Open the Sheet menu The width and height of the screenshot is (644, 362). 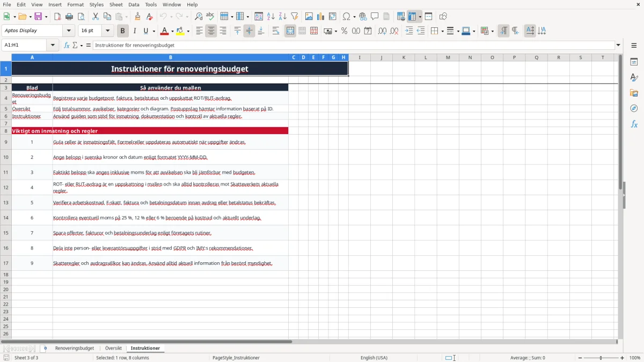click(116, 4)
